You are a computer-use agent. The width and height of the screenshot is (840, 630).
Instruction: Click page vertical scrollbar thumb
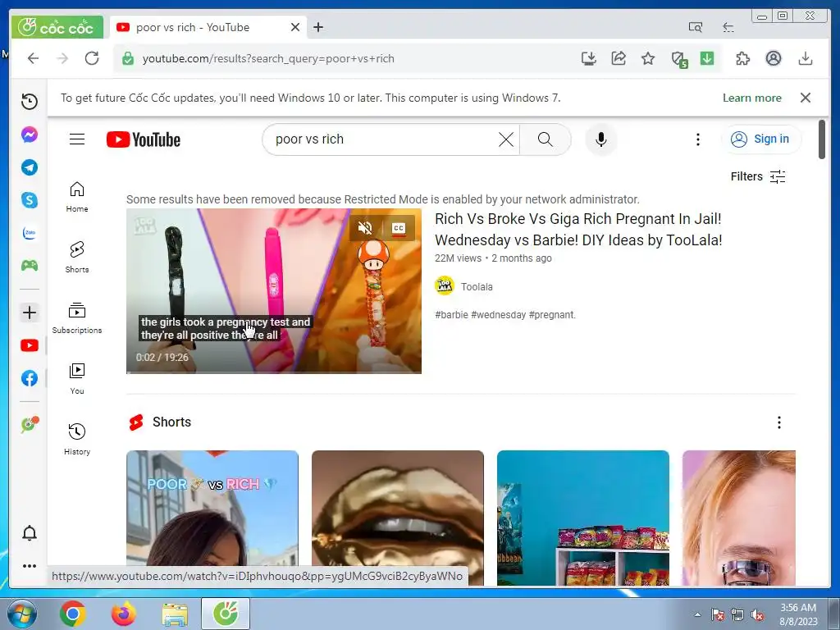(x=822, y=139)
